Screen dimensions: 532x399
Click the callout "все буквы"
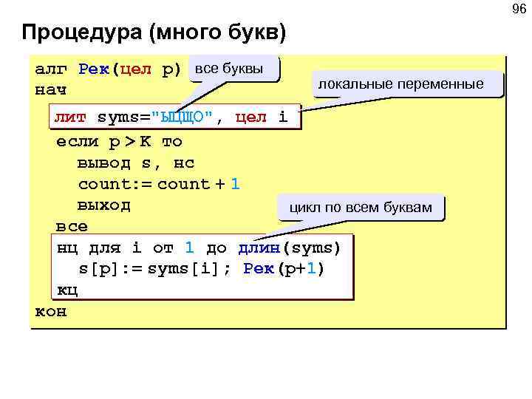pyautogui.click(x=234, y=69)
